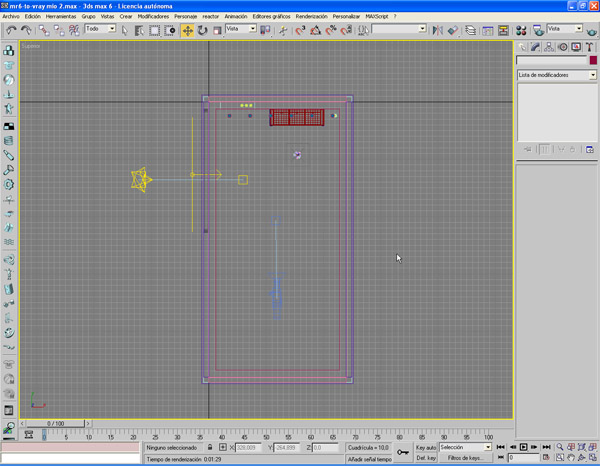Image resolution: width=600 pixels, height=466 pixels.
Task: Toggle the Percent Snap button
Action: 331,30
